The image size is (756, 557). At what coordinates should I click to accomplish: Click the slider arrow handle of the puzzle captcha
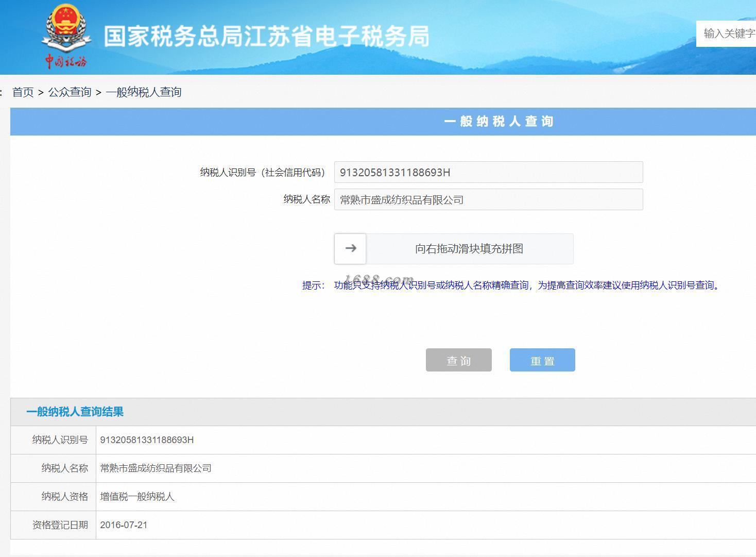point(350,248)
